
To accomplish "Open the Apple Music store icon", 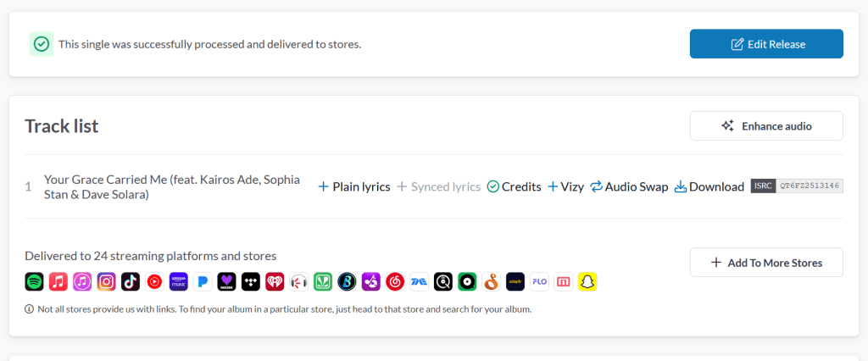I will click(x=58, y=281).
